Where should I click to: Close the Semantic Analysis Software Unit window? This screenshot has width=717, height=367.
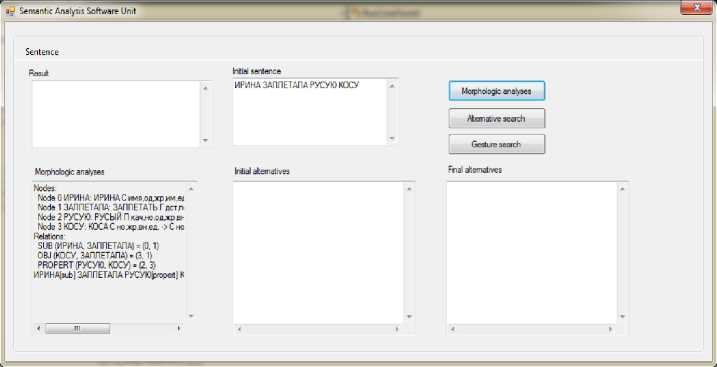pyautogui.click(x=696, y=8)
